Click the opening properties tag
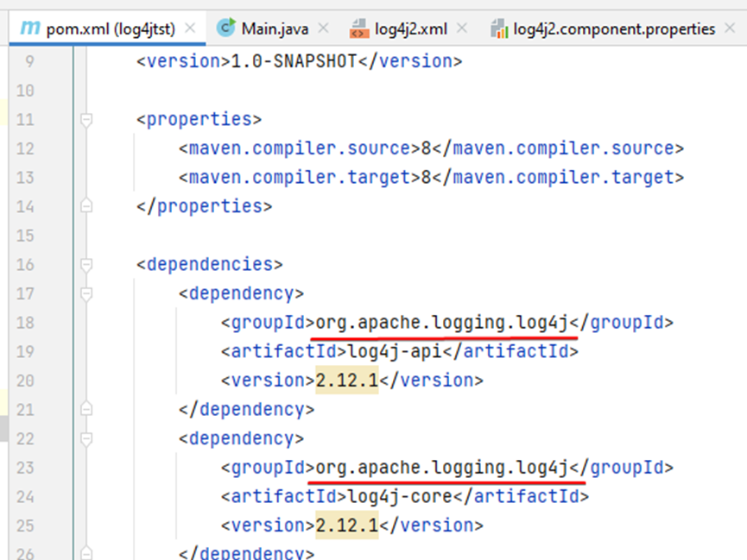The height and width of the screenshot is (560, 747). [x=199, y=120]
